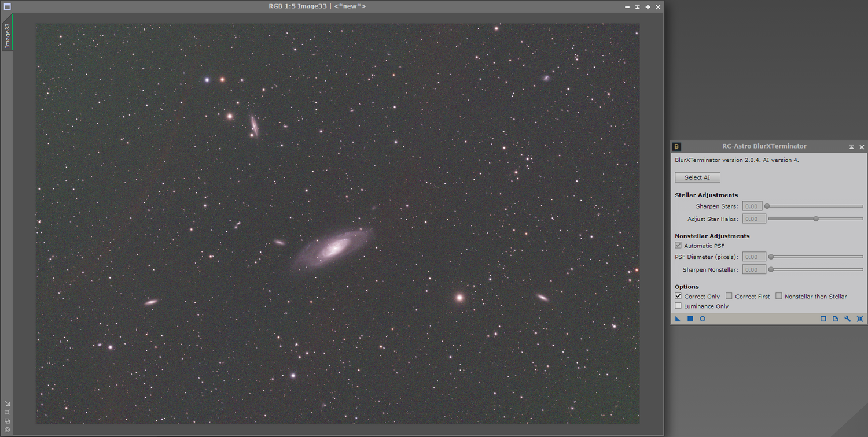Click the New Instance triangle icon in BlurXTerminator

(x=678, y=319)
